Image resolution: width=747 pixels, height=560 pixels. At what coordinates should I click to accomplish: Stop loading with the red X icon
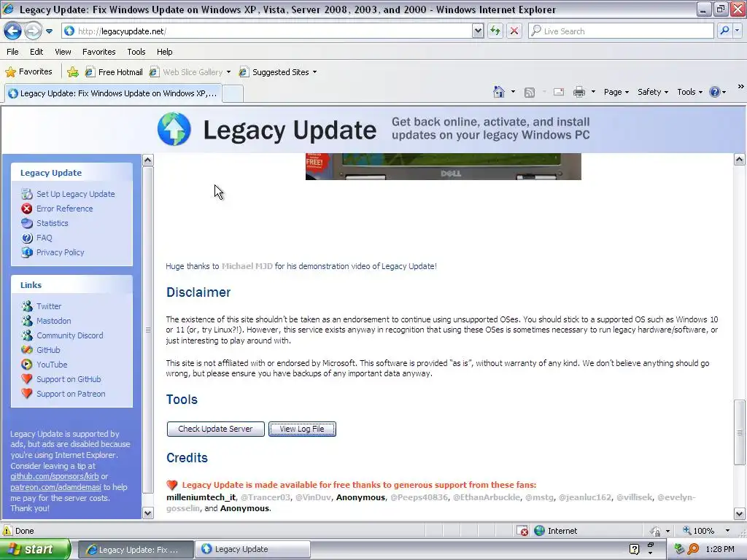[x=514, y=31]
